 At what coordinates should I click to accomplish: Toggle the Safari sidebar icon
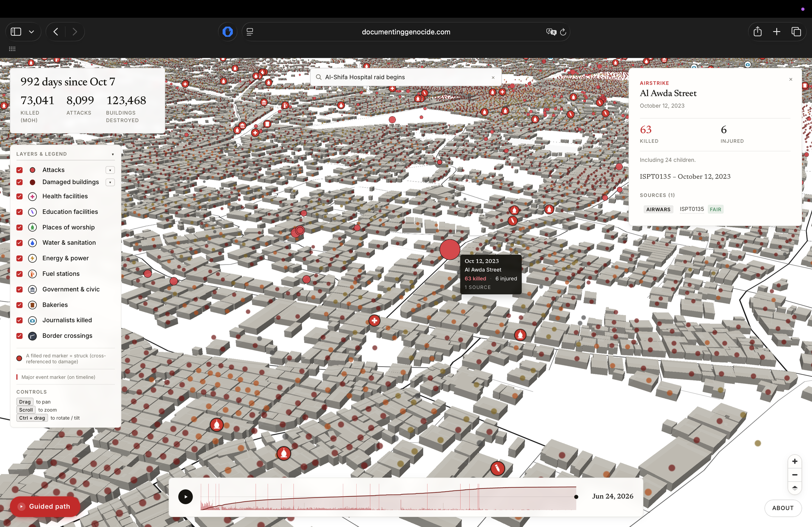click(16, 32)
